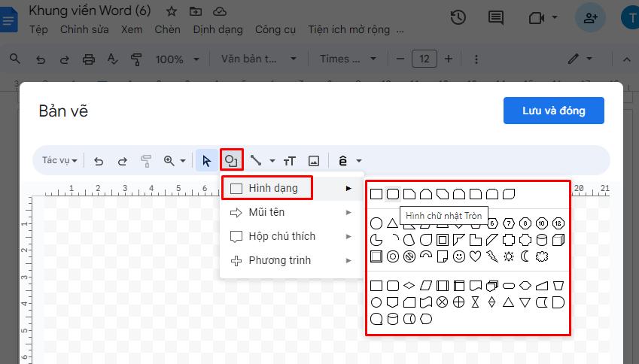Activate the select arrow cursor tool
Screen dimensions: 639x364
point(207,160)
